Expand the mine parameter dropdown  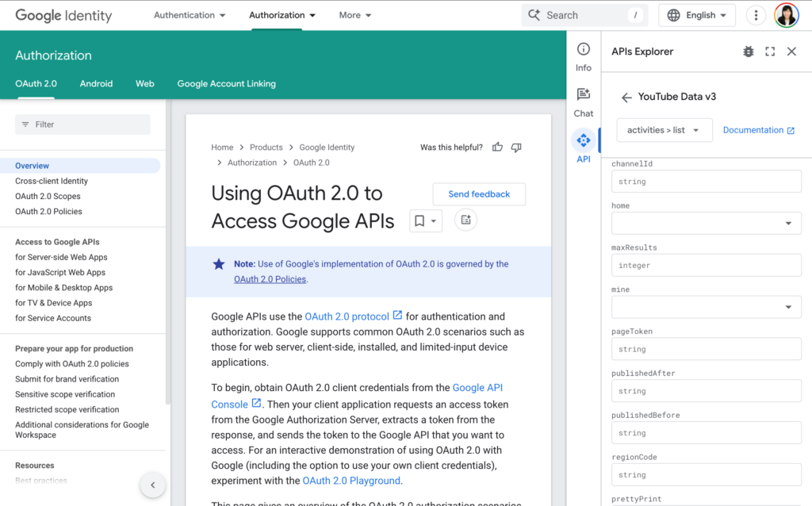(707, 307)
